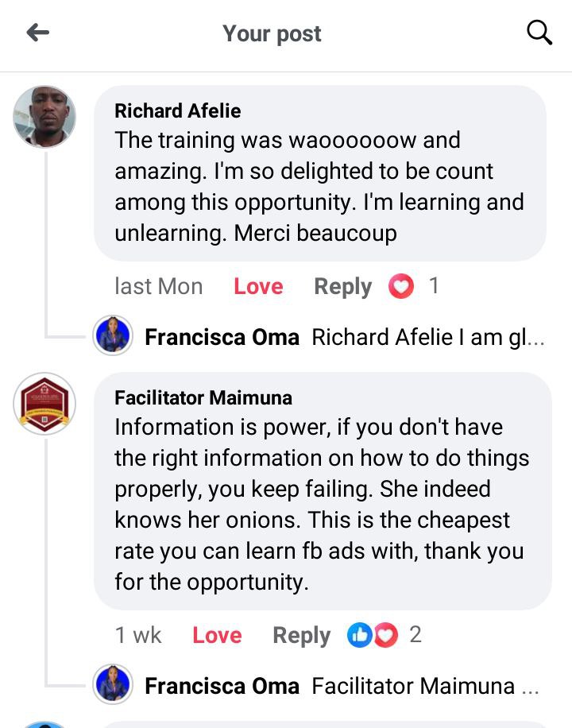572x728 pixels.
Task: Toggle Love on Facilitator Maimuna's comment
Action: (217, 635)
